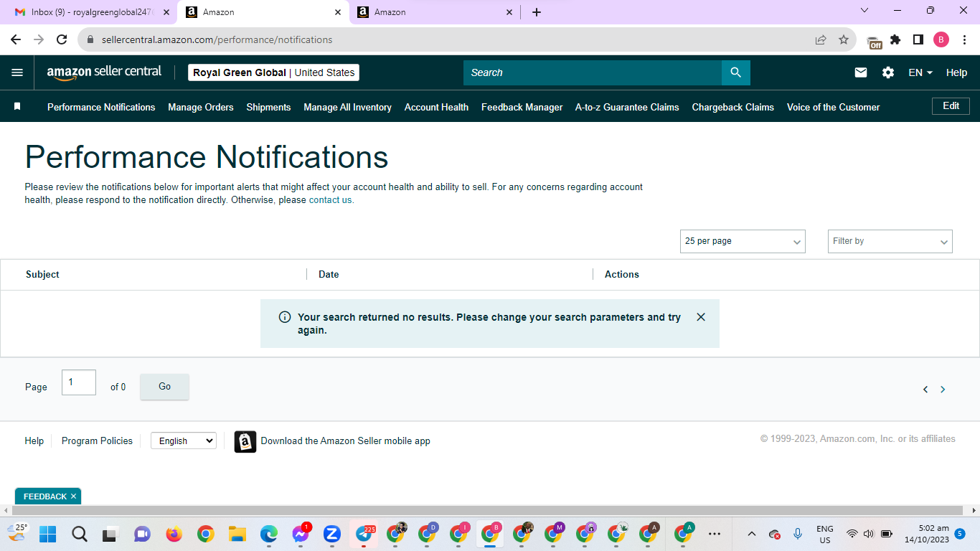Open Chargeback Claims
The height and width of the screenshot is (551, 980).
coord(732,107)
